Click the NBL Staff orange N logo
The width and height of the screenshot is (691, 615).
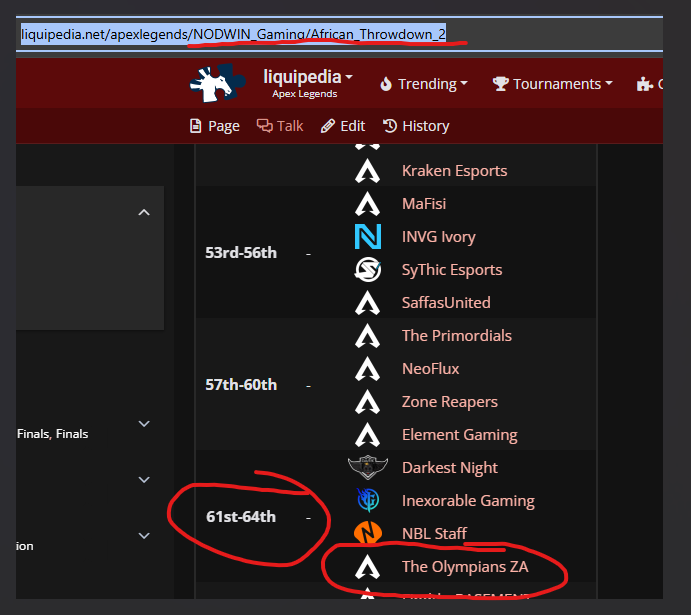(368, 532)
